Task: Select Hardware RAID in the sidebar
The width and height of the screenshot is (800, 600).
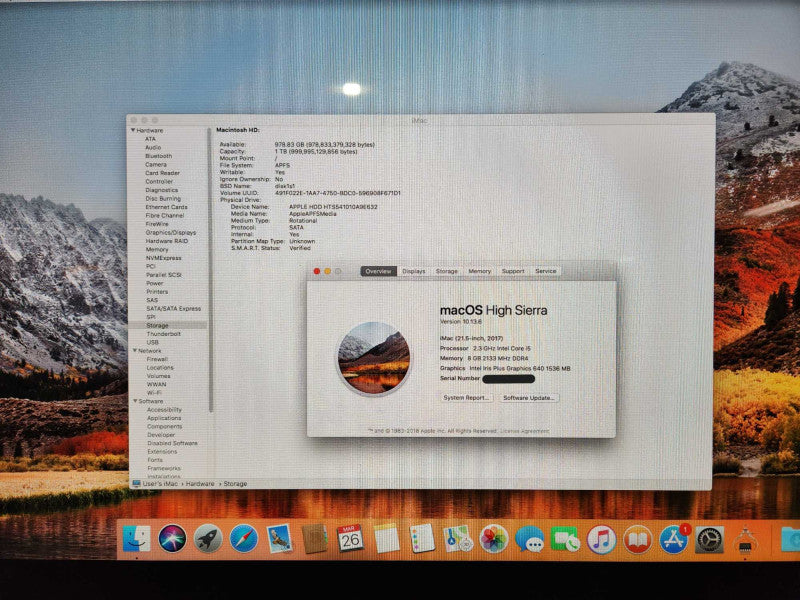Action: tap(167, 241)
